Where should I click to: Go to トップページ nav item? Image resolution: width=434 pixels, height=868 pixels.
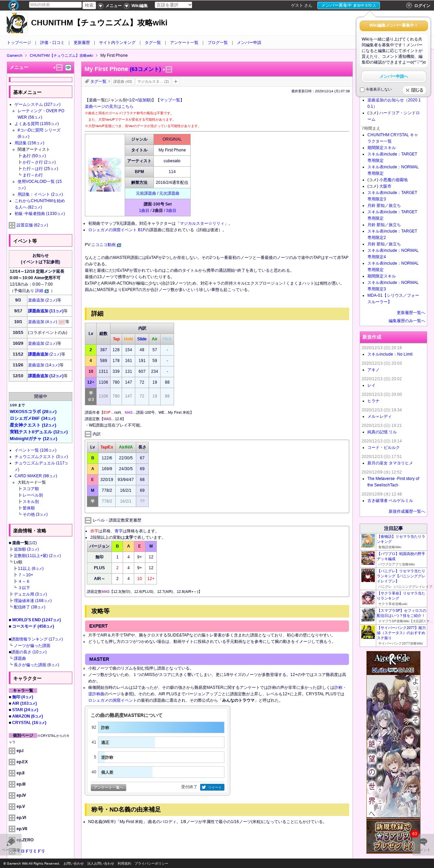click(x=19, y=43)
